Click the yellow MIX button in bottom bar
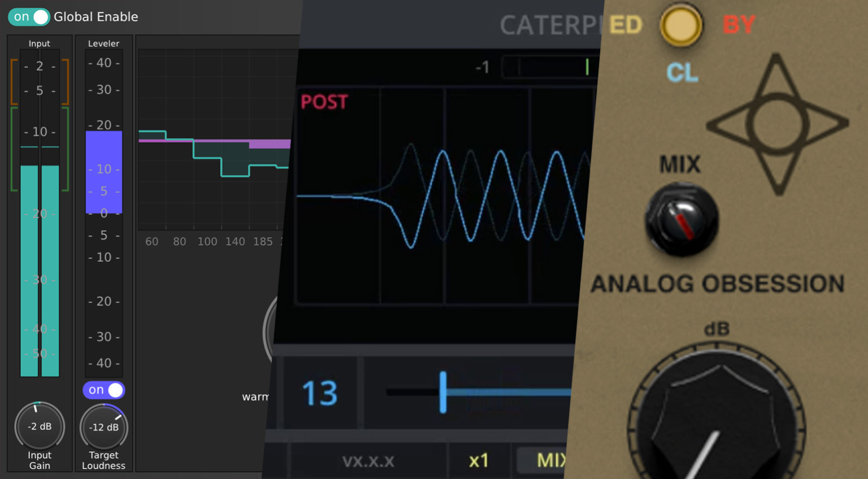Image resolution: width=868 pixels, height=479 pixels. (549, 460)
